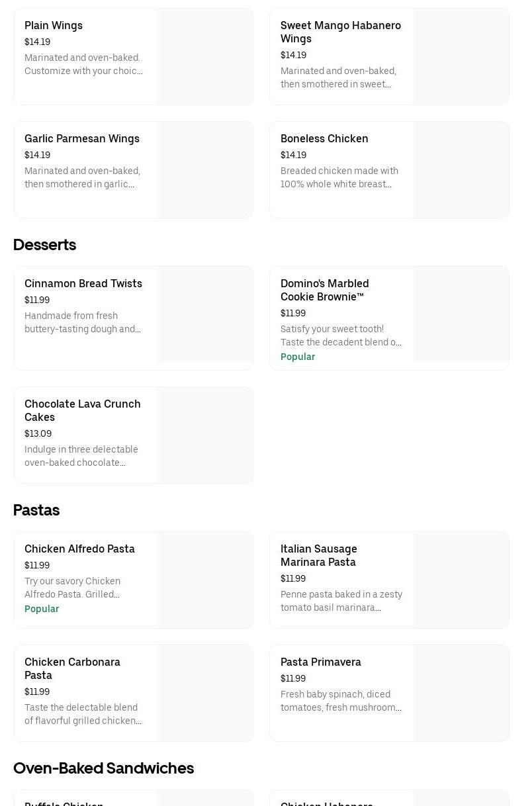Image resolution: width=532 pixels, height=806 pixels.
Task: Click the Popular tag under Chicken Alfredo
Action: [x=42, y=609]
